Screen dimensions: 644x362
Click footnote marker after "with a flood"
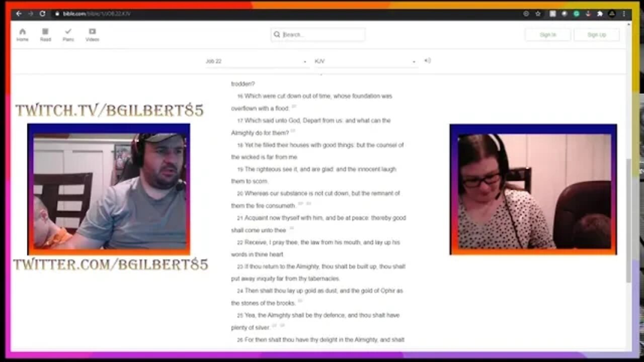point(294,107)
